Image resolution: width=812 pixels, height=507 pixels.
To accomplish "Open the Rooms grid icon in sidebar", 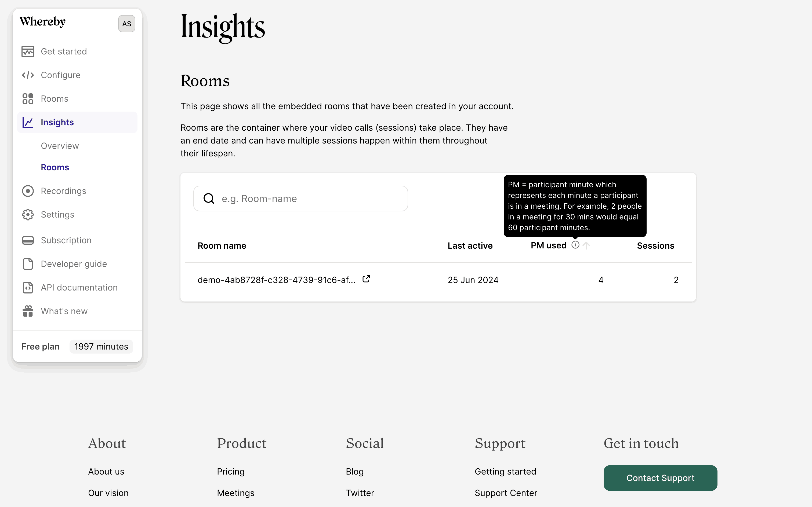I will pyautogui.click(x=28, y=99).
